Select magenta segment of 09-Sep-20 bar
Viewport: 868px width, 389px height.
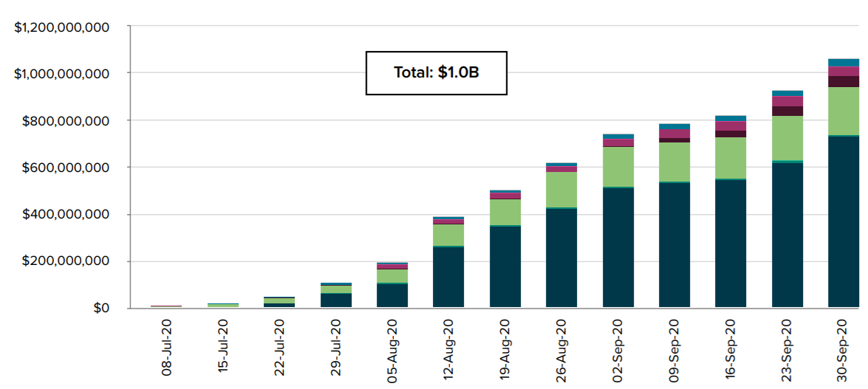[674, 134]
